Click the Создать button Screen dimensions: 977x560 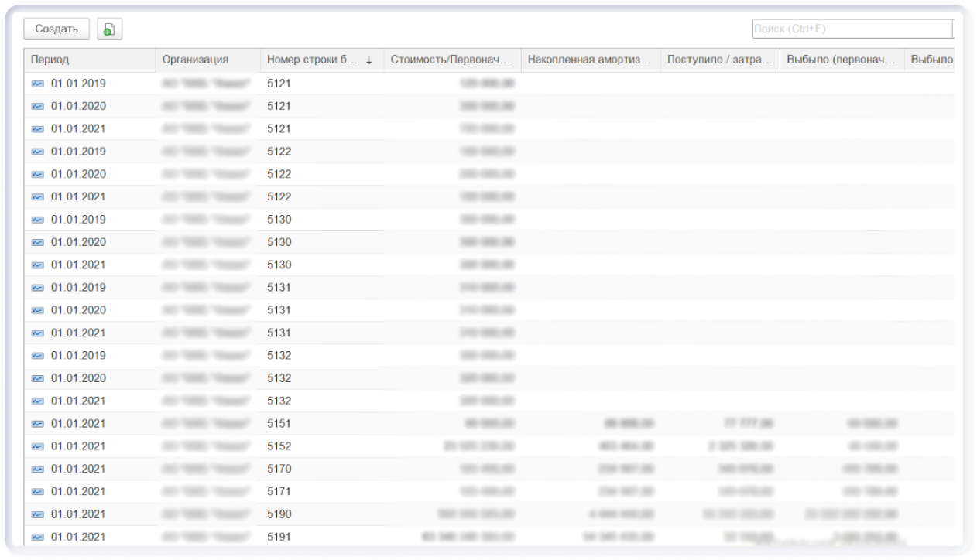[x=57, y=29]
